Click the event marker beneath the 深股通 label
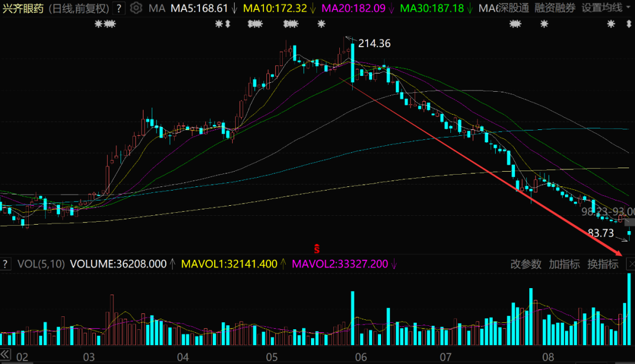 click(x=515, y=24)
